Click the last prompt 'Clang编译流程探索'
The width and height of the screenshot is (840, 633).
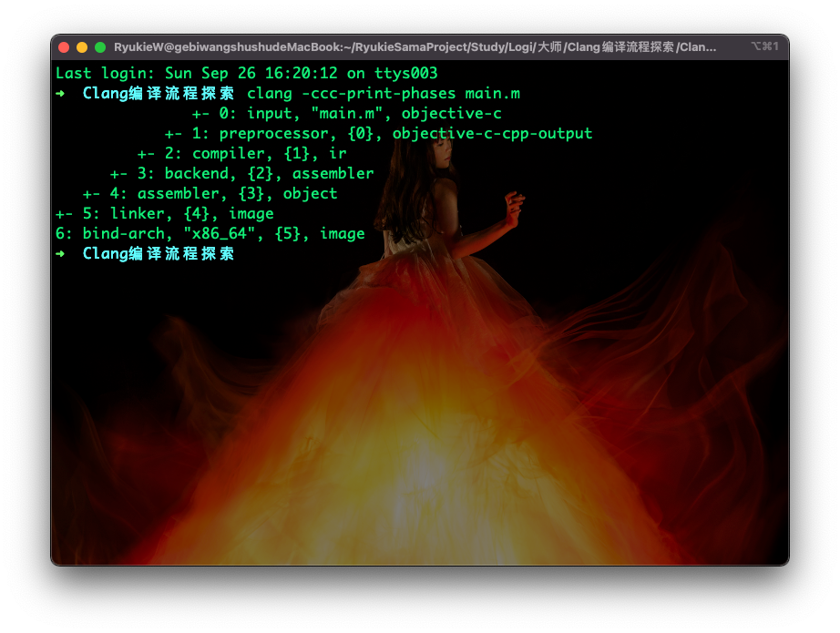coord(158,254)
